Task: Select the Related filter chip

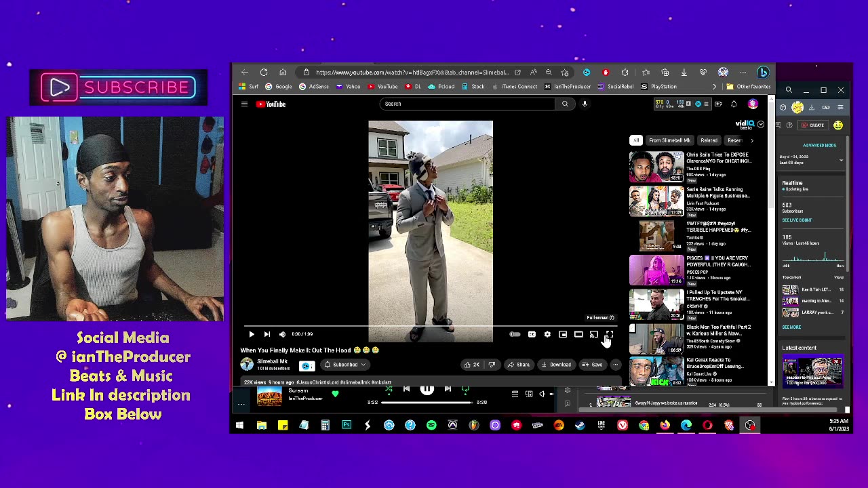Action: 709,140
